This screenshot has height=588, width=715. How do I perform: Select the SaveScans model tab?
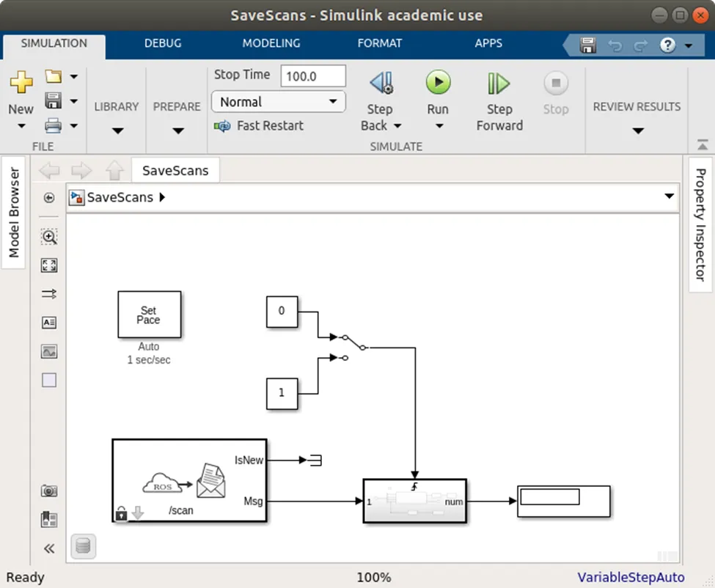pos(175,171)
